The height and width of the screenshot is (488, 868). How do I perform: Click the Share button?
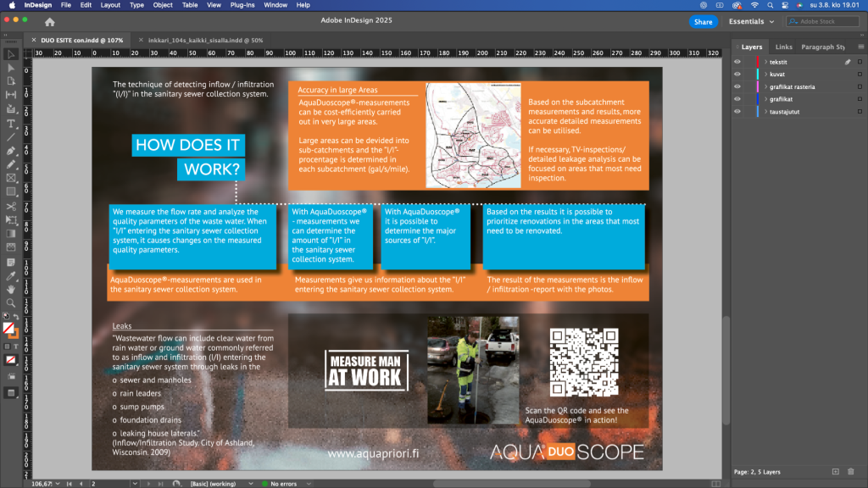(703, 21)
